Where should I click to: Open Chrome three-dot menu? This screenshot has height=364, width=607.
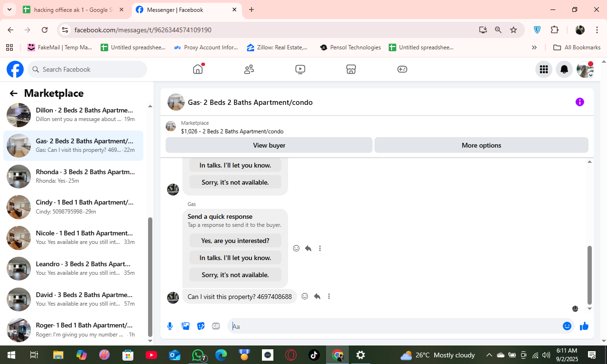tap(597, 30)
